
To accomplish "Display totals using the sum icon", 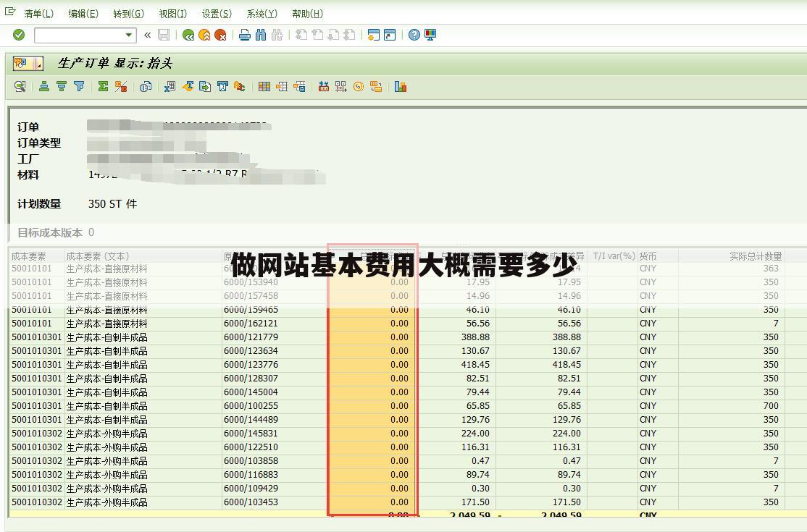I will (104, 87).
